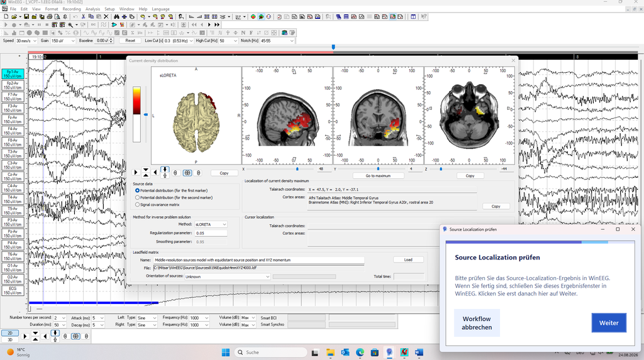Click the Save diskette icon

(x=26, y=17)
